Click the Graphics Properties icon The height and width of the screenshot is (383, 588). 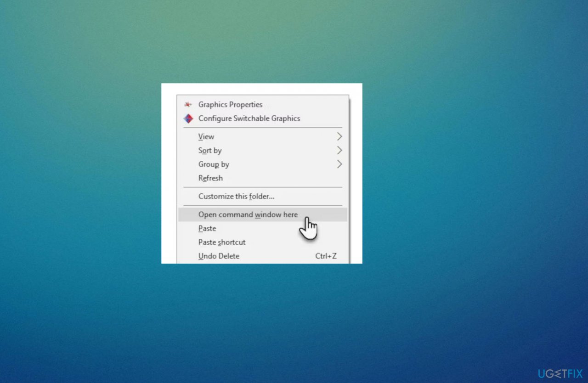coord(188,105)
